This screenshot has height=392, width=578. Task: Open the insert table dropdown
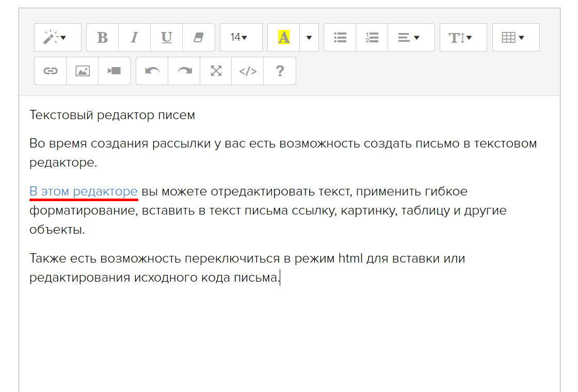(x=516, y=38)
